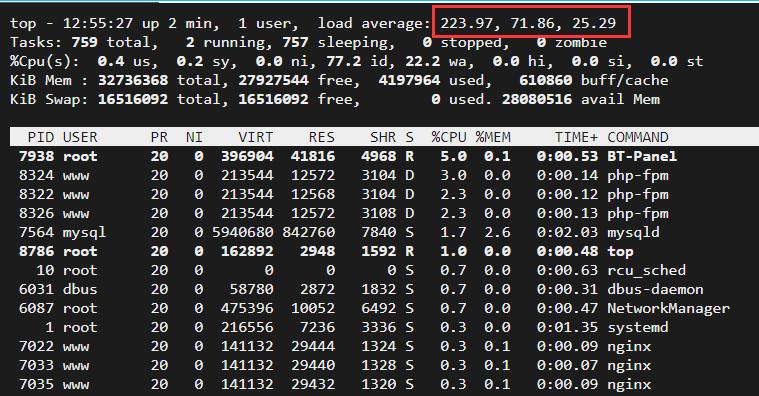This screenshot has height=396, width=759.
Task: Click the Tasks 759 total summary line
Action: [x=308, y=42]
